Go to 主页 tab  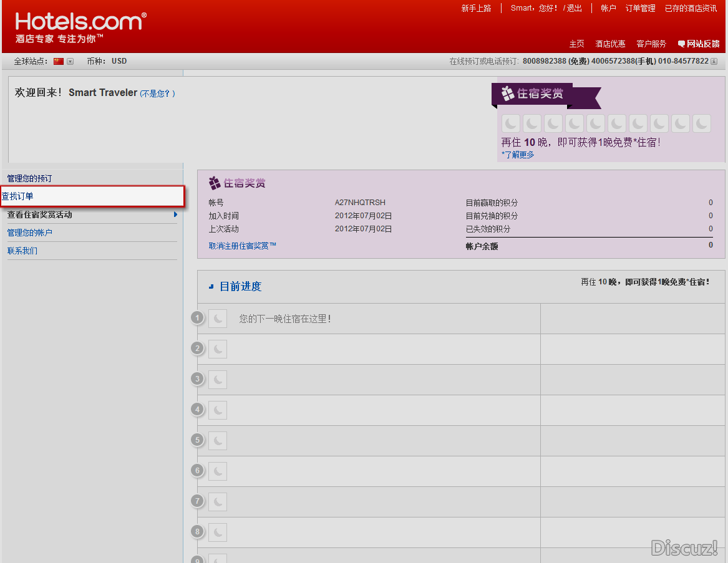(x=576, y=44)
